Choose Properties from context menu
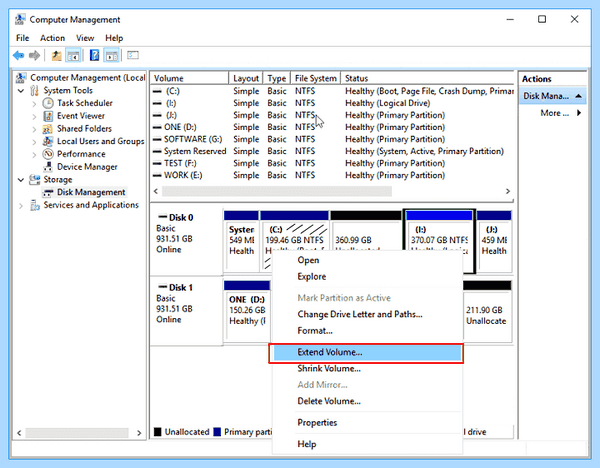This screenshot has width=600, height=468. pos(366,422)
